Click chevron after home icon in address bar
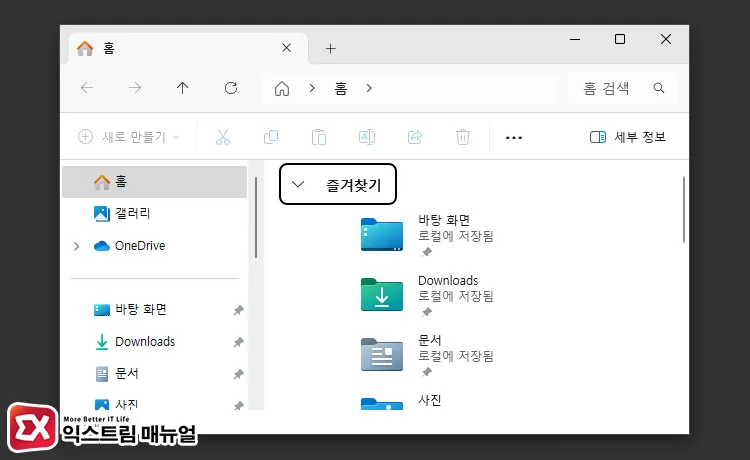750x460 pixels. click(312, 88)
